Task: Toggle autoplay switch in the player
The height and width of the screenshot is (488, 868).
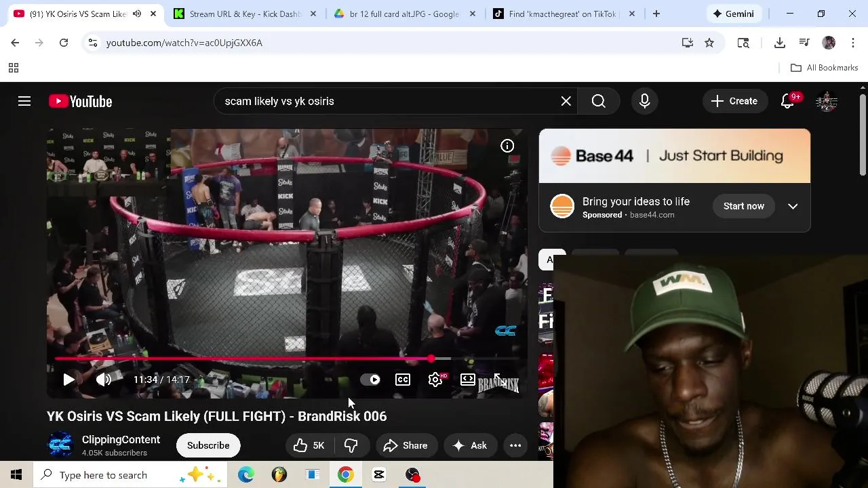Action: coord(370,380)
